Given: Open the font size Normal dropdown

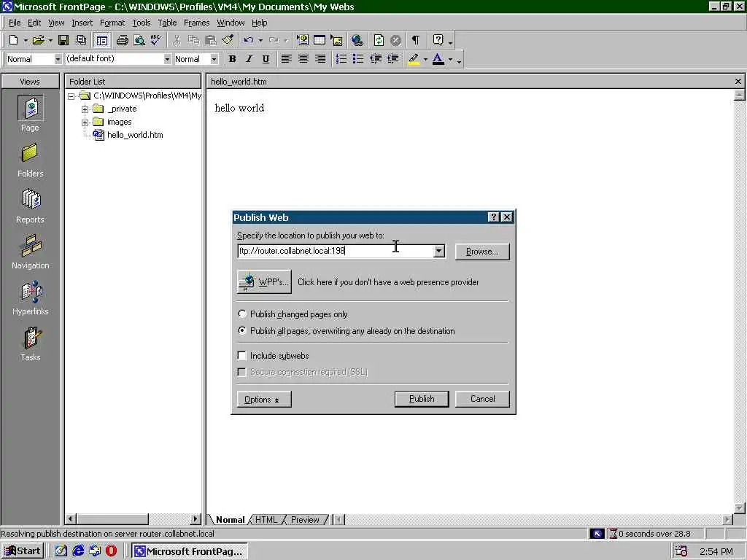Looking at the screenshot, I should click(x=214, y=59).
